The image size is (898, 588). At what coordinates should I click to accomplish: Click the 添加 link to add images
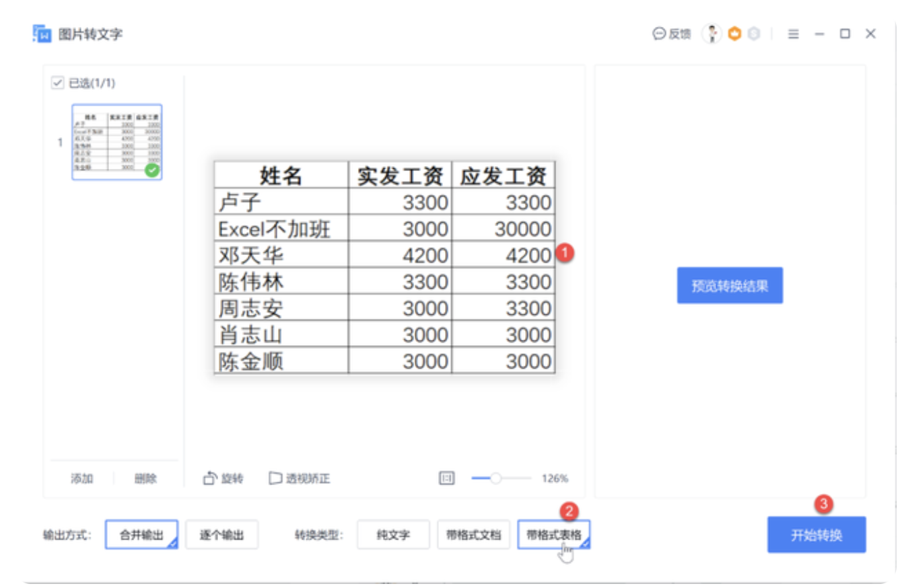click(x=82, y=478)
